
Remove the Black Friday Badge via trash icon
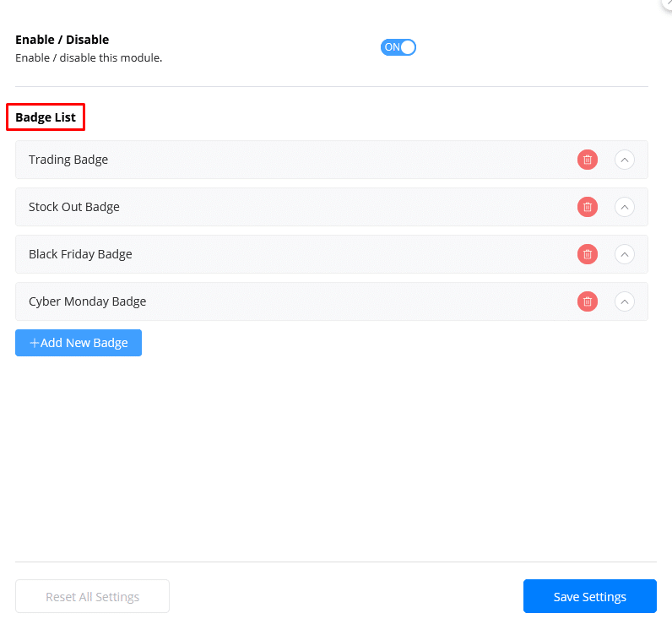pos(588,254)
